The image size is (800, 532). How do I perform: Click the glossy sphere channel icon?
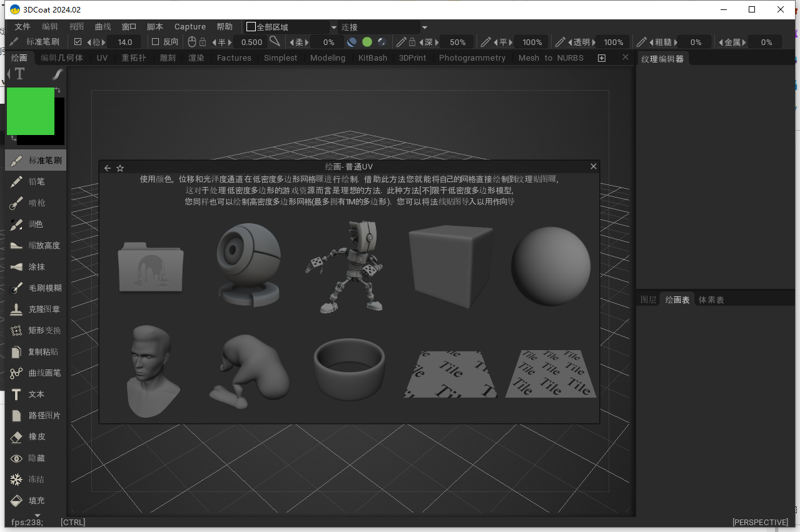[382, 42]
